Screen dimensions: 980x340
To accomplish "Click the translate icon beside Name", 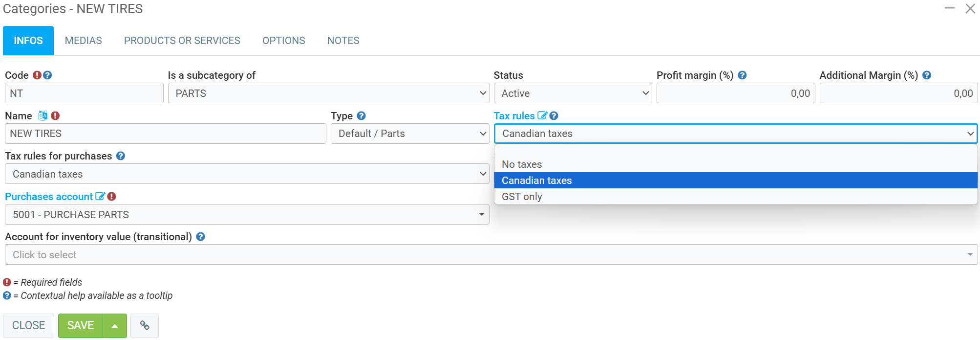I will click(43, 116).
